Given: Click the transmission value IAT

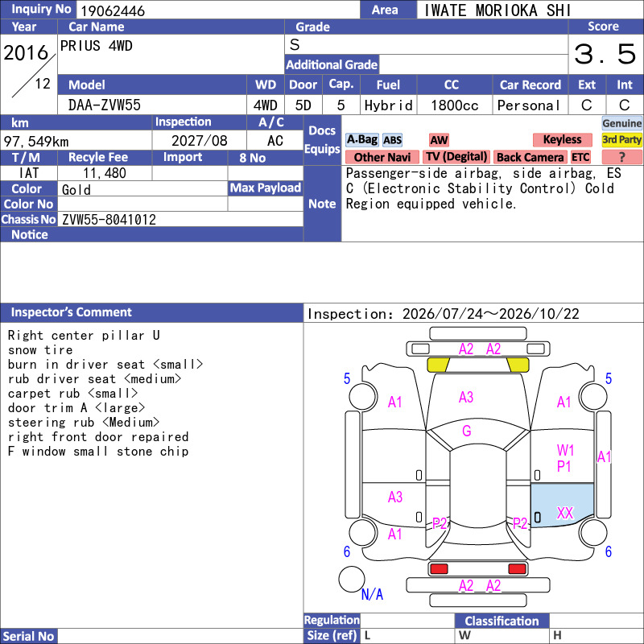Looking at the screenshot, I should pyautogui.click(x=29, y=173).
